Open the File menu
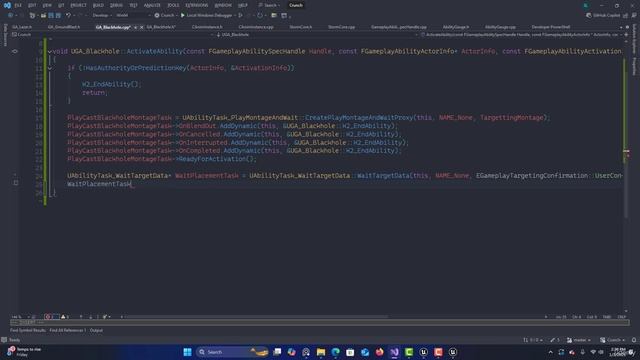 (18, 5)
